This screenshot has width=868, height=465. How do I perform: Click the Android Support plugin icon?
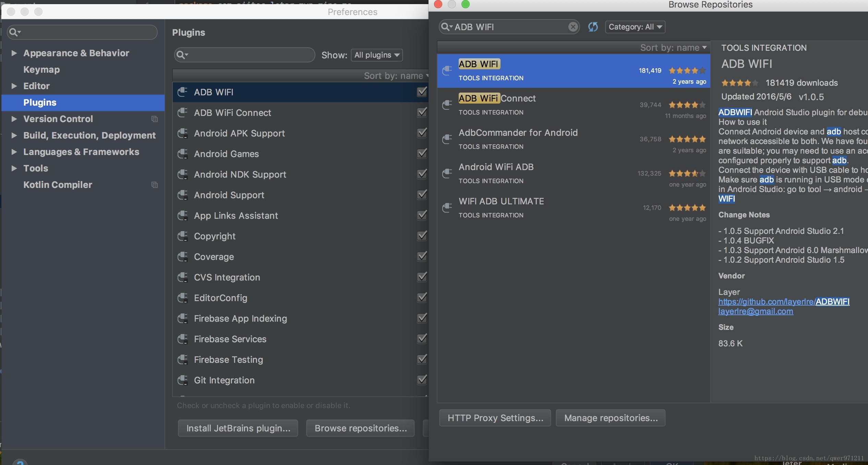point(183,195)
